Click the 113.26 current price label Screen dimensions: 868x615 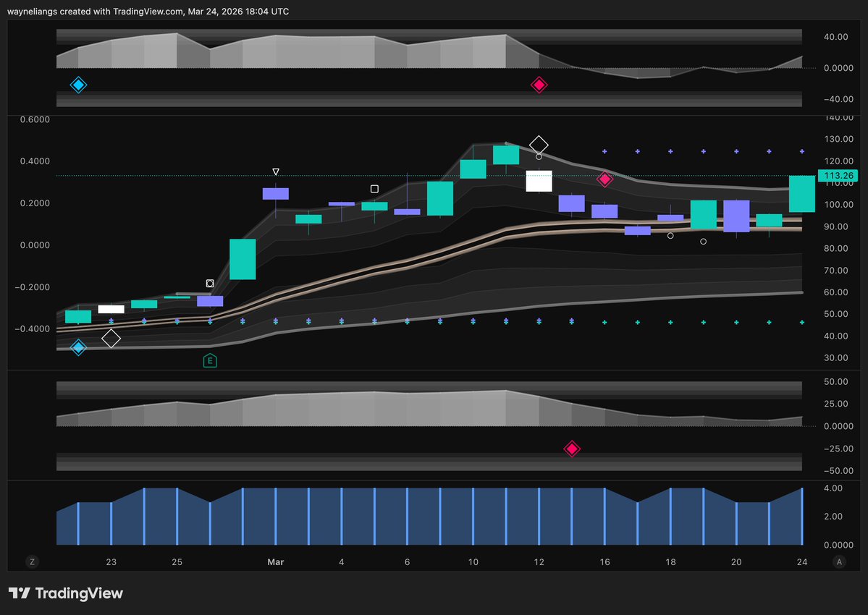[838, 176]
